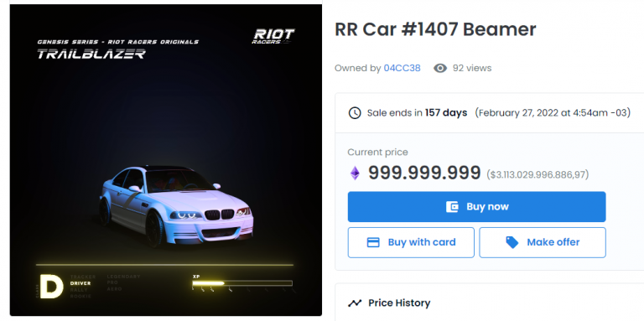
Task: Open owner profile 04CC38
Action: click(x=402, y=68)
